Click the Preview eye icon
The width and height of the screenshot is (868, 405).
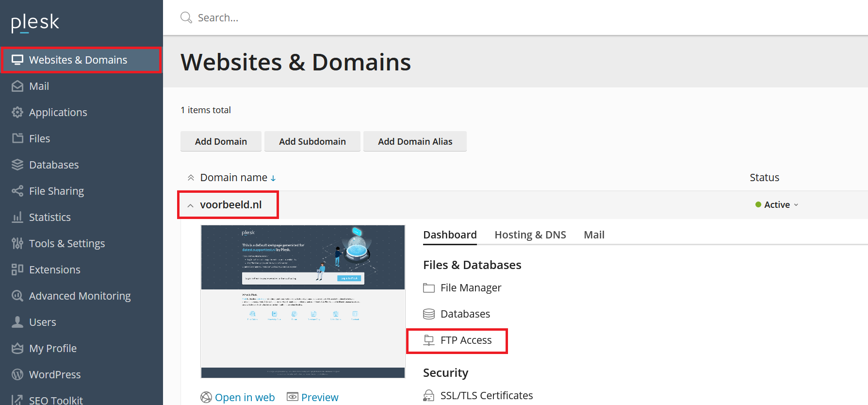pyautogui.click(x=293, y=397)
